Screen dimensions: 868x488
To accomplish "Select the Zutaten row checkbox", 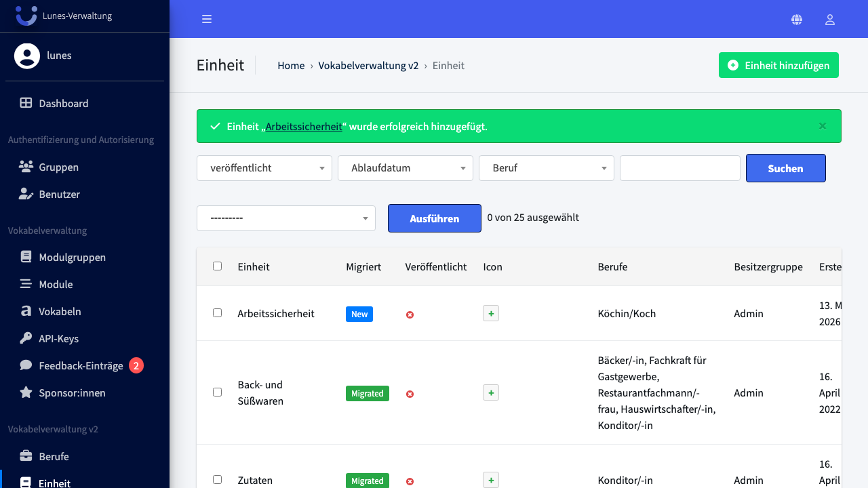I will 217,479.
